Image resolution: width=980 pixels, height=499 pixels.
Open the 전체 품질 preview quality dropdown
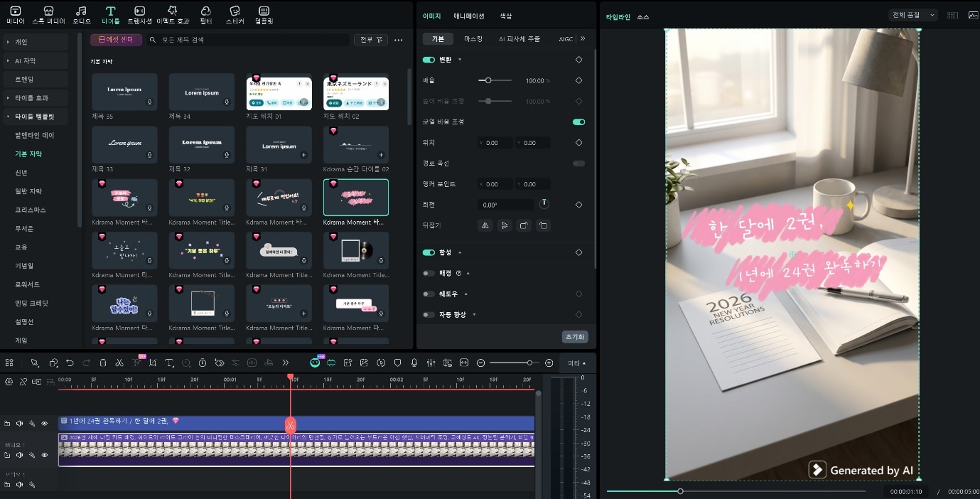click(913, 15)
